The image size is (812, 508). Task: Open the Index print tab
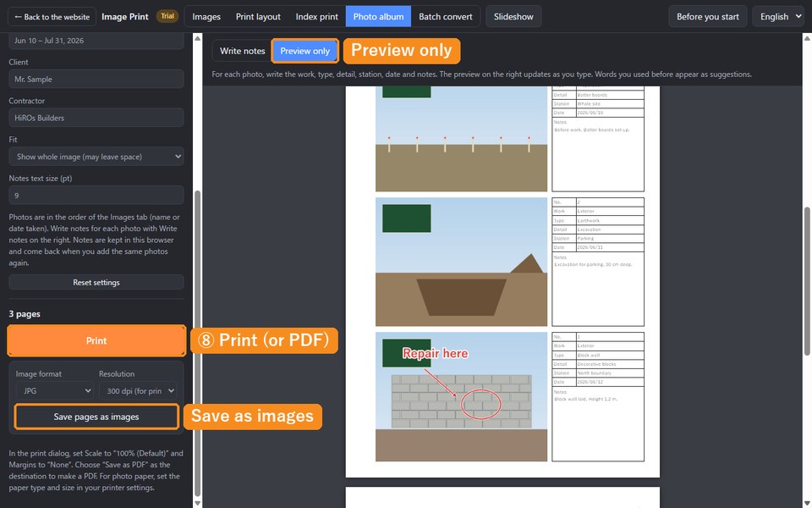pyautogui.click(x=316, y=17)
